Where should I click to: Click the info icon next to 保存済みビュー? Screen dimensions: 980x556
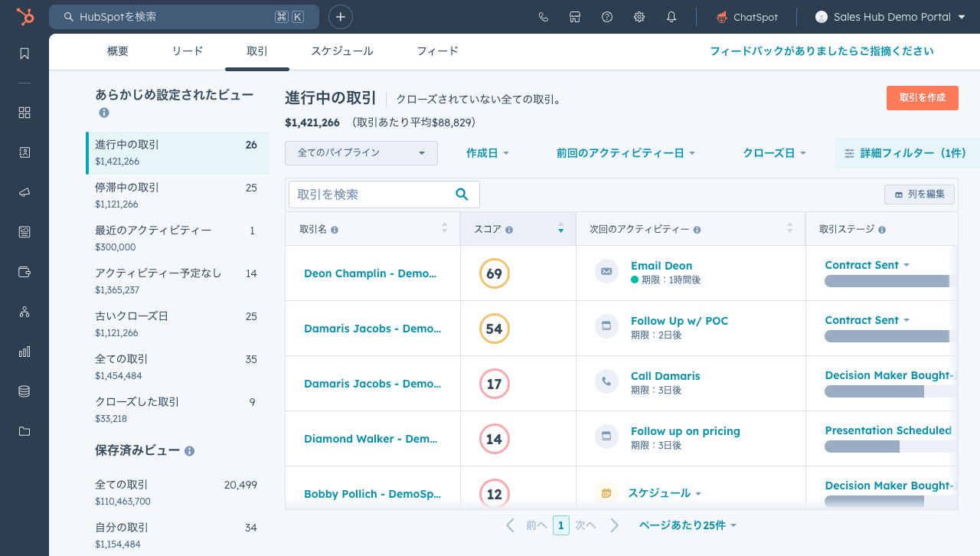(189, 451)
